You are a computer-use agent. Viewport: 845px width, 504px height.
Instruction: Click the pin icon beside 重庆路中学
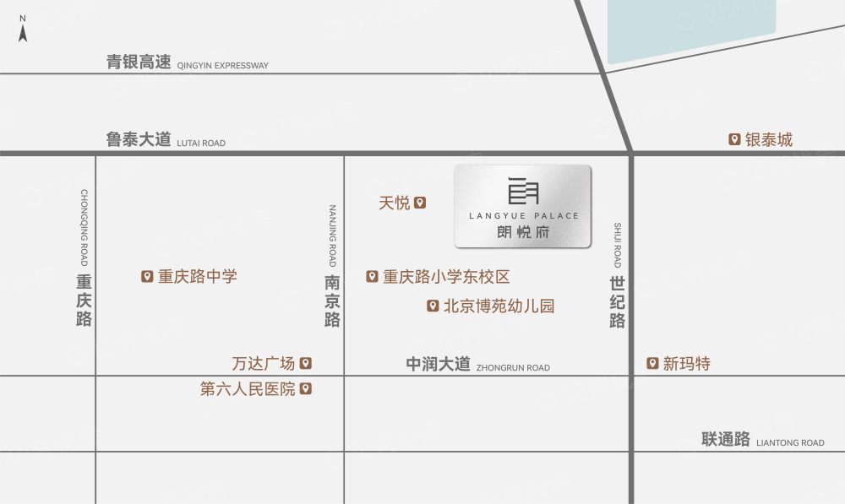tap(147, 276)
